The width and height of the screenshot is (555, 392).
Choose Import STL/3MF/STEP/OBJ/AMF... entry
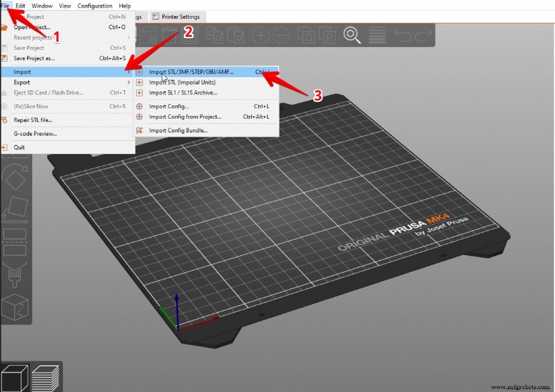tap(206, 72)
